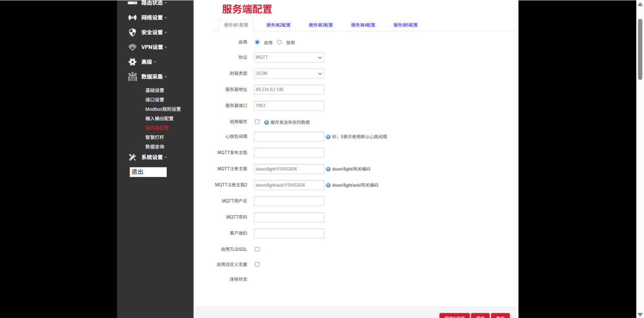Open the 封装类型 dropdown showing JSON
The image size is (644, 318).
tap(289, 73)
